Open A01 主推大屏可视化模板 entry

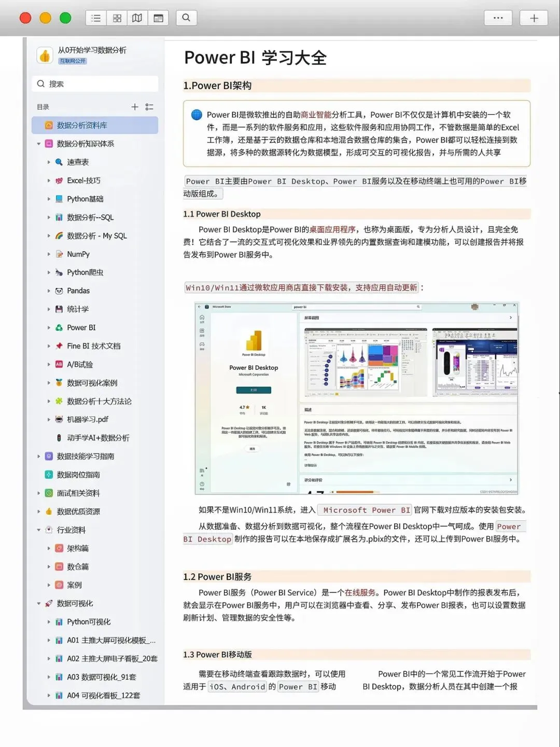(111, 641)
